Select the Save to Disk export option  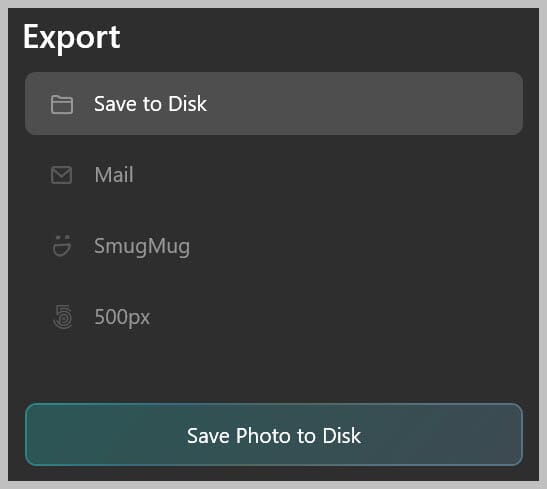[x=274, y=104]
